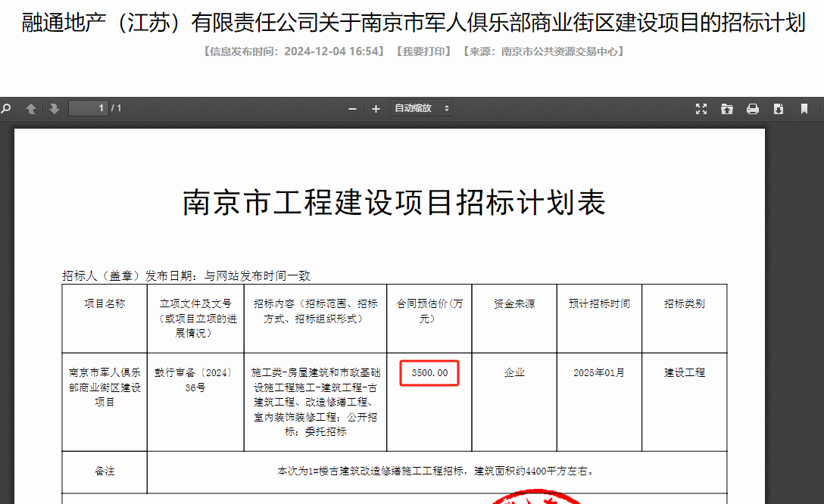Open file icon in PDF toolbar
This screenshot has height=504, width=824.
coord(727,109)
